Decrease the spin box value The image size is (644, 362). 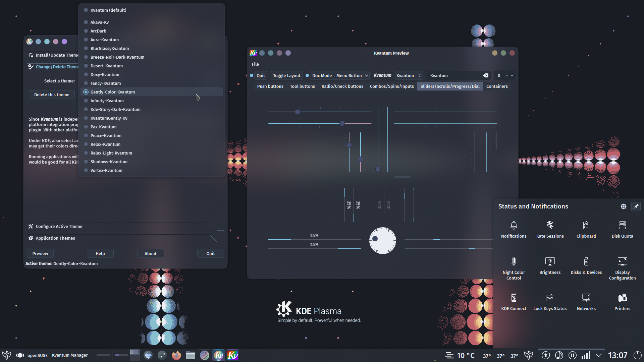tap(506, 76)
